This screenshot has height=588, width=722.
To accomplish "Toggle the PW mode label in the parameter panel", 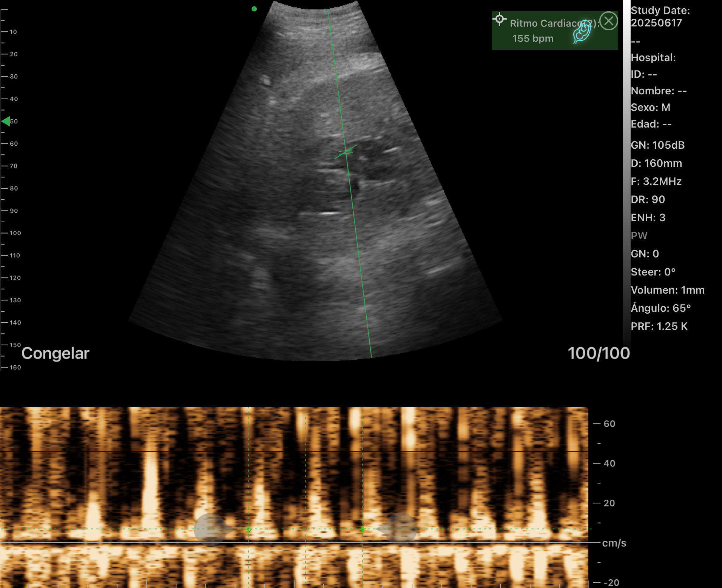I will pyautogui.click(x=639, y=236).
